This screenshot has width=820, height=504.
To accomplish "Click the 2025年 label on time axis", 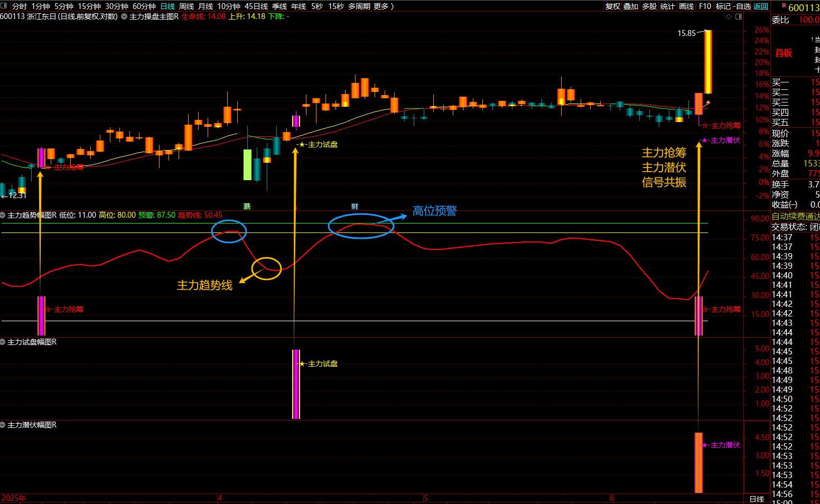I will (x=14, y=498).
